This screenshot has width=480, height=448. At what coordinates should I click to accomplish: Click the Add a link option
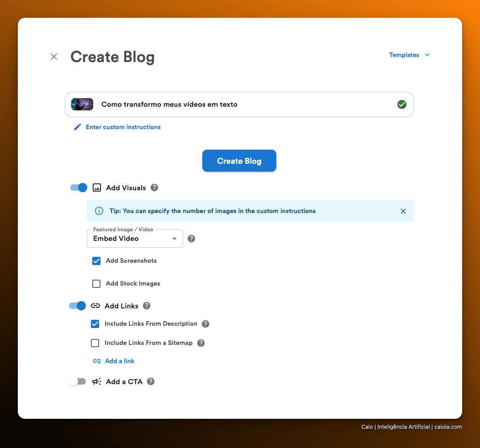114,361
